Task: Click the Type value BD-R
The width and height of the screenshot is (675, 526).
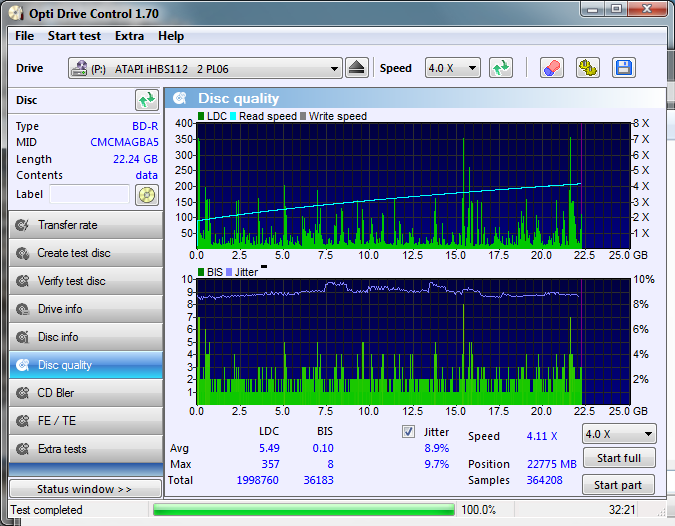Action: [145, 126]
